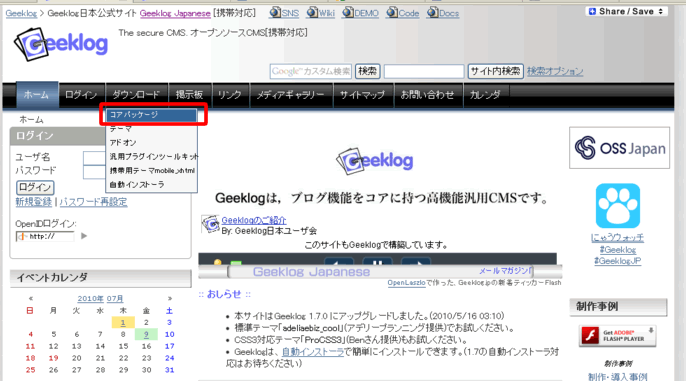Open the 掲示板 menu item

click(x=189, y=94)
